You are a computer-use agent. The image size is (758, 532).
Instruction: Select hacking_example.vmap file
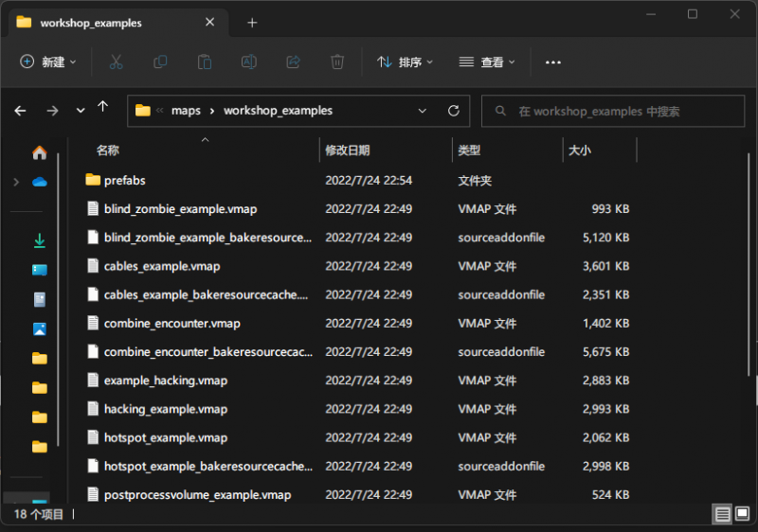[166, 409]
